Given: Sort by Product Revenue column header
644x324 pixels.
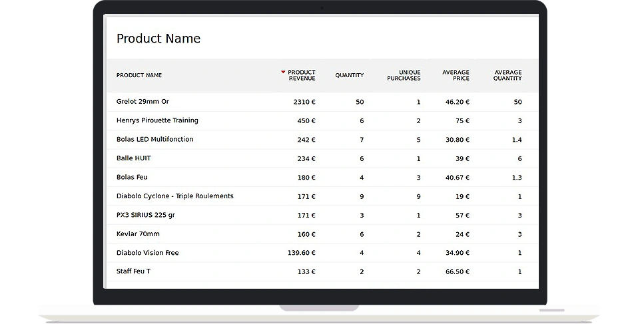Looking at the screenshot, I should point(302,75).
